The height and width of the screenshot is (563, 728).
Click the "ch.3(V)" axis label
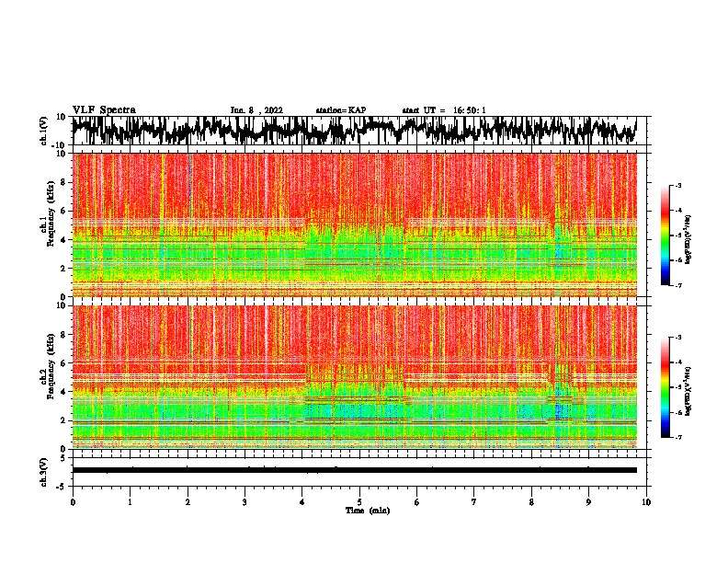(44, 472)
